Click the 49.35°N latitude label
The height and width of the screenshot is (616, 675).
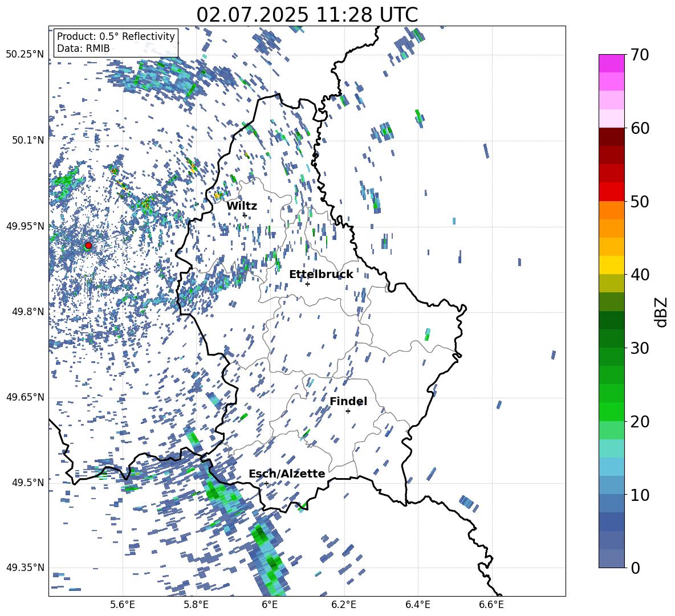pyautogui.click(x=25, y=568)
